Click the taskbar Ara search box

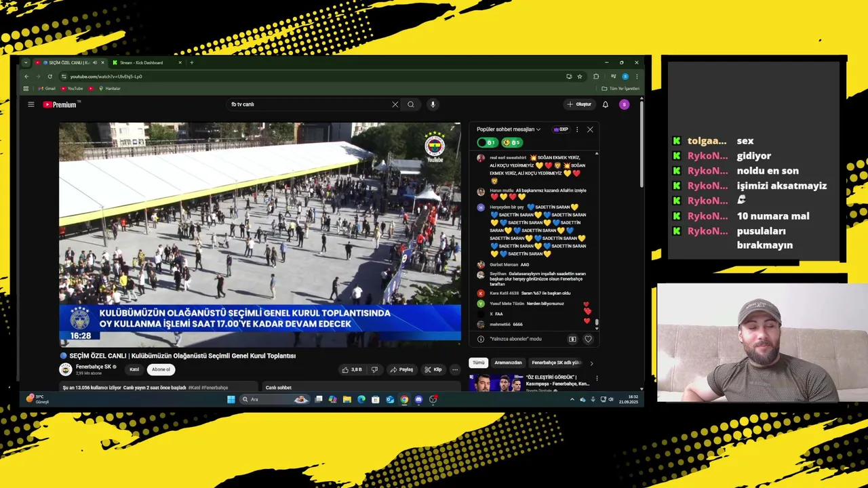275,399
